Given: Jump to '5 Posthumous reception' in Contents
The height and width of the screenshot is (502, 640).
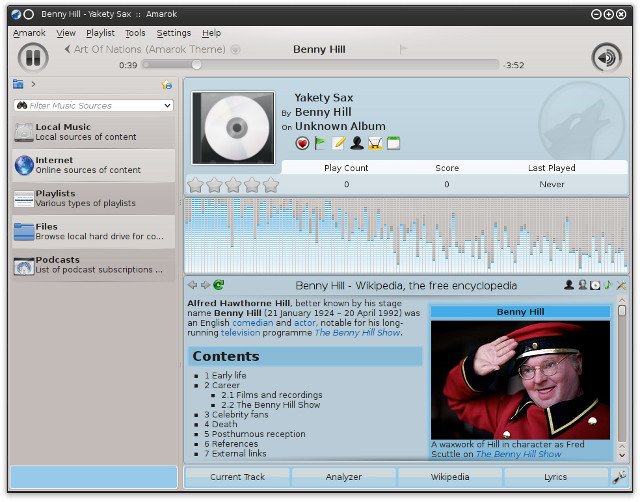Looking at the screenshot, I should coord(255,434).
